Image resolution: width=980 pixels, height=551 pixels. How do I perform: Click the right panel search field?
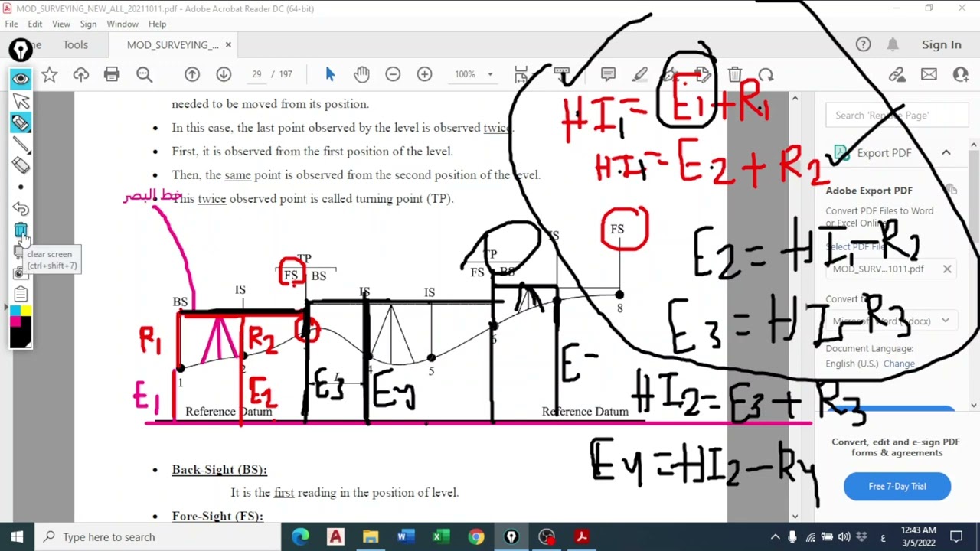click(x=897, y=115)
